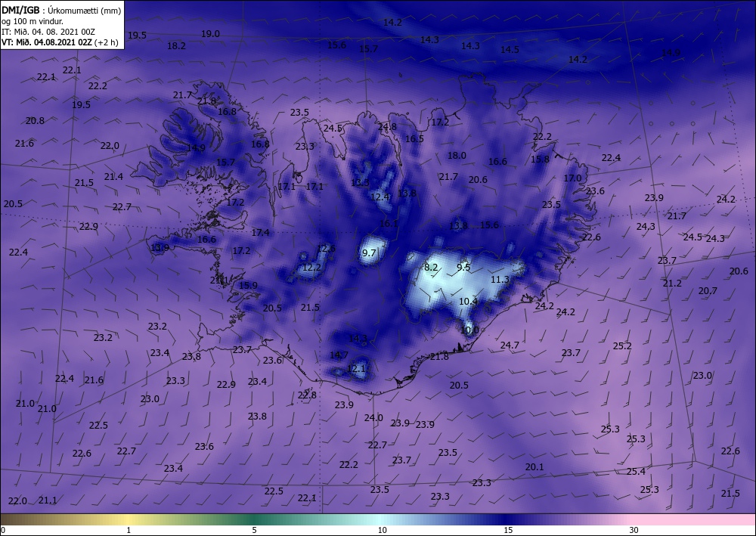Click the colorbar tick label 0
Viewport: 756px width, 536px height.
pos(3,530)
